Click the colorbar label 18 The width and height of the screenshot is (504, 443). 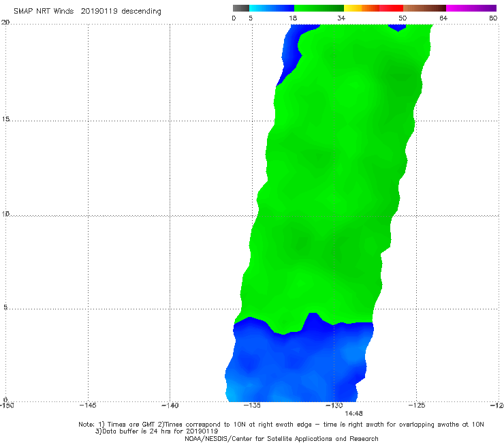coord(293,18)
